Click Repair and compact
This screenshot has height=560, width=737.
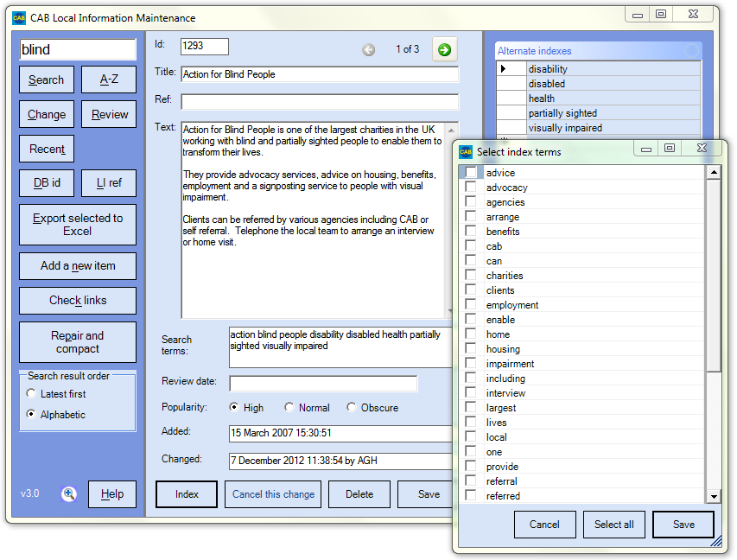(78, 342)
